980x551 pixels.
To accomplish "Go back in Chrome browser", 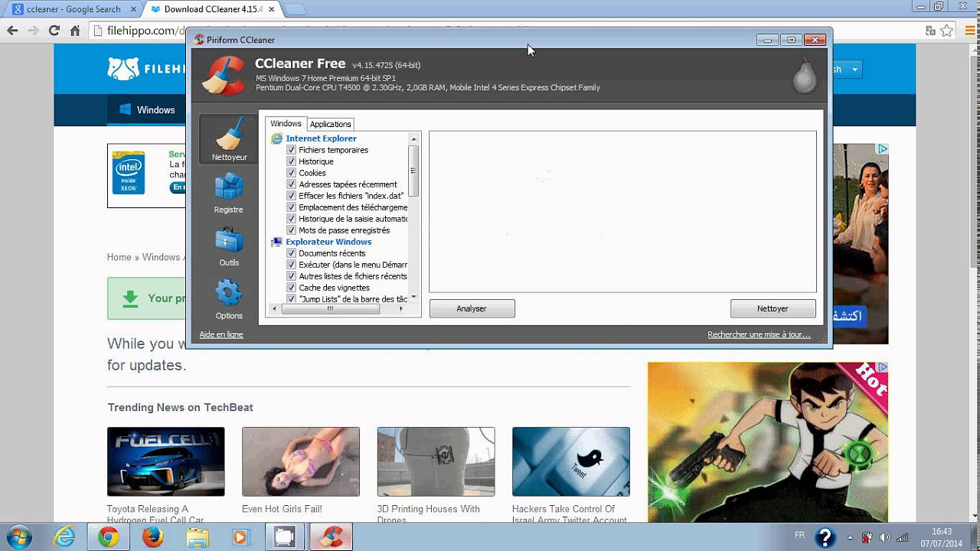I will [12, 31].
